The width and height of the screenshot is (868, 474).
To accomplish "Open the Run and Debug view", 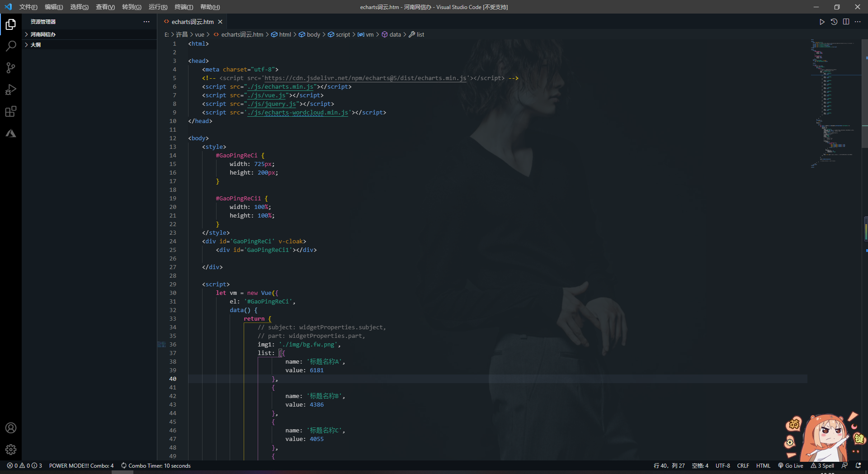I will 11,90.
